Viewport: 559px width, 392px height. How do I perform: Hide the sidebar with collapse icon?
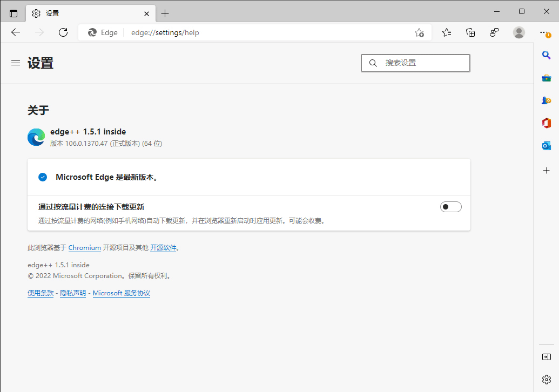[x=546, y=357]
